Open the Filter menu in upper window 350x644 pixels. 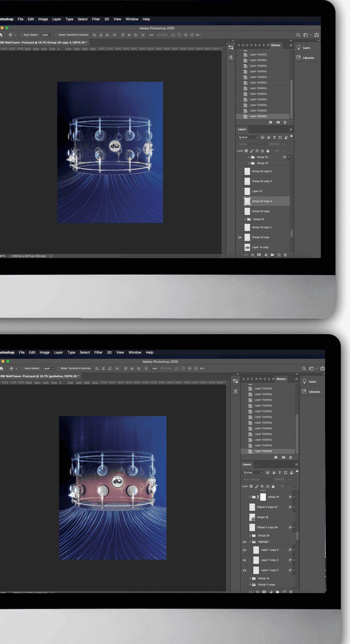(x=96, y=19)
